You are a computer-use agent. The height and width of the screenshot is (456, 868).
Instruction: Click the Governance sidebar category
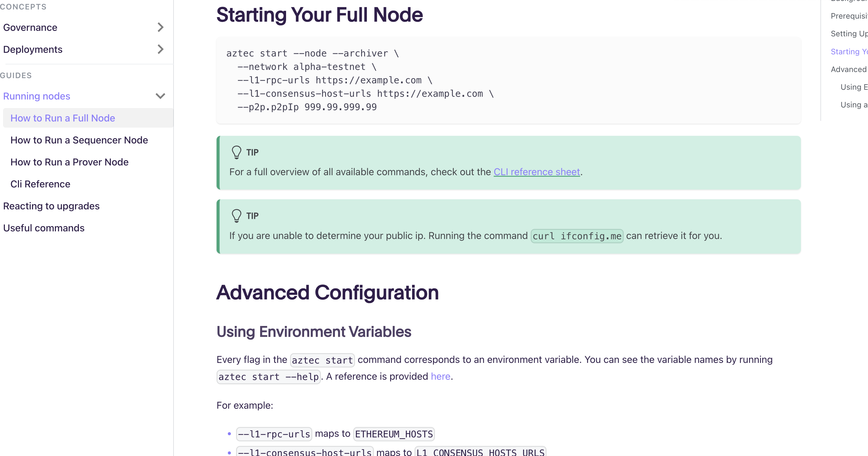[x=30, y=27]
